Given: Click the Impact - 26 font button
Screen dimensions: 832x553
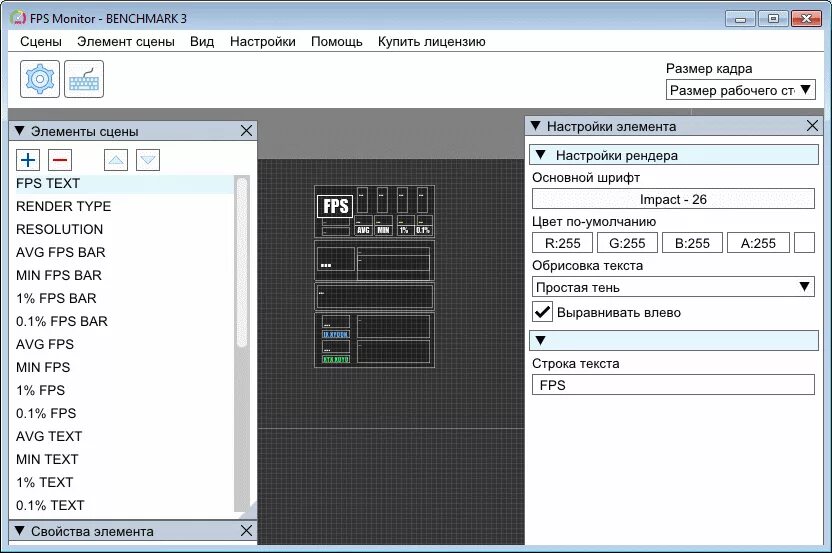Looking at the screenshot, I should coord(673,199).
